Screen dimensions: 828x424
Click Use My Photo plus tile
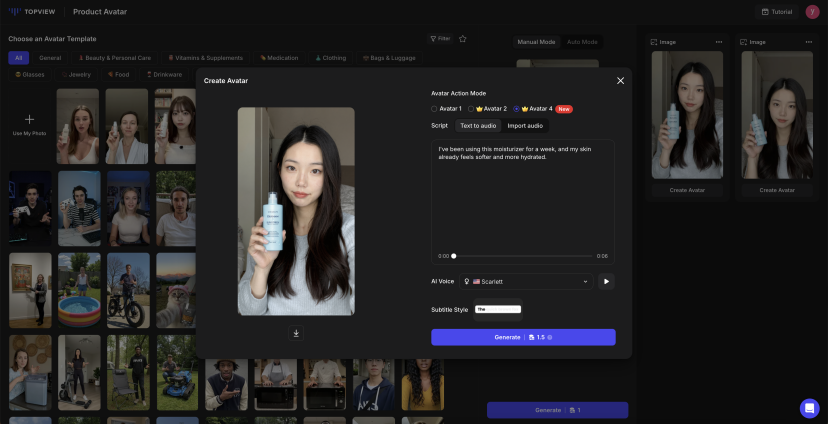(29, 124)
